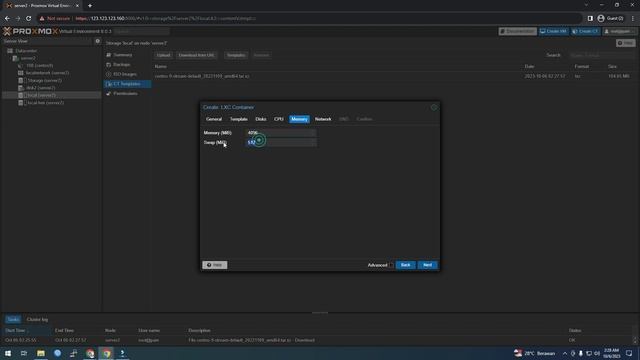Image resolution: width=640 pixels, height=360 pixels.
Task: Open the Windows Start menu
Action: [8, 353]
